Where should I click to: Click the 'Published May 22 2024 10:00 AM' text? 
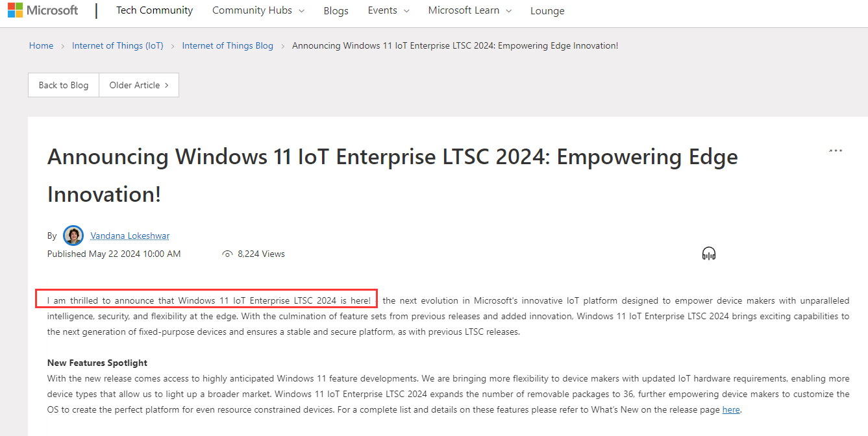[x=114, y=254]
